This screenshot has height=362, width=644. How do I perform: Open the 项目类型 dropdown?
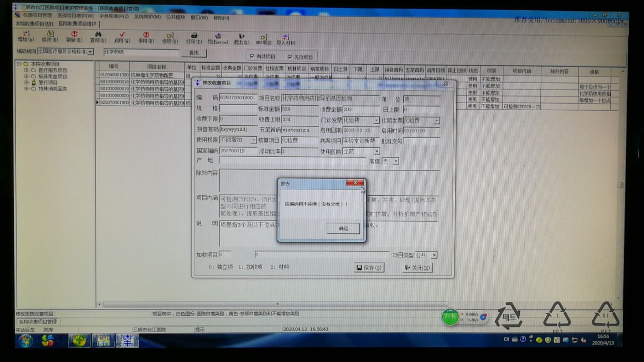pyautogui.click(x=434, y=255)
